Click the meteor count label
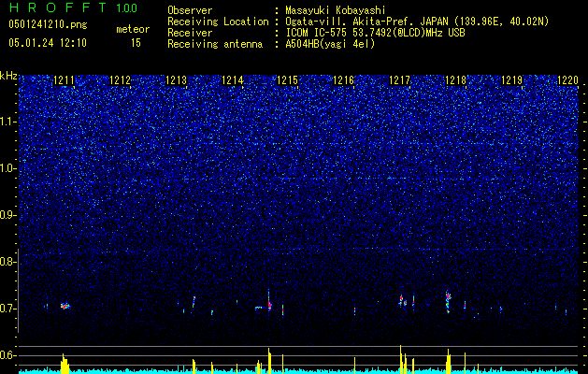Viewport: 588px width, 374px height. (133, 29)
